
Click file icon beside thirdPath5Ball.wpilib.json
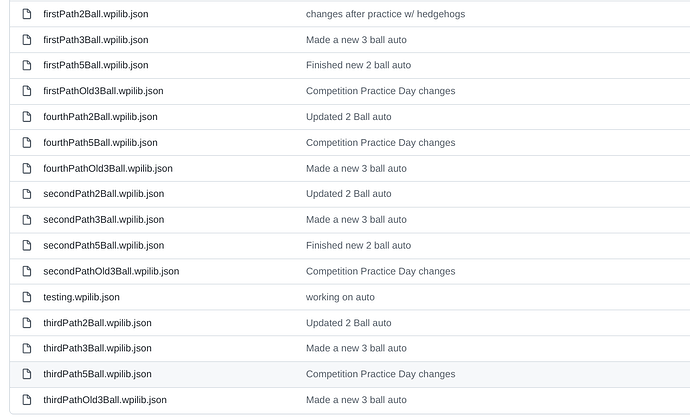coord(27,374)
